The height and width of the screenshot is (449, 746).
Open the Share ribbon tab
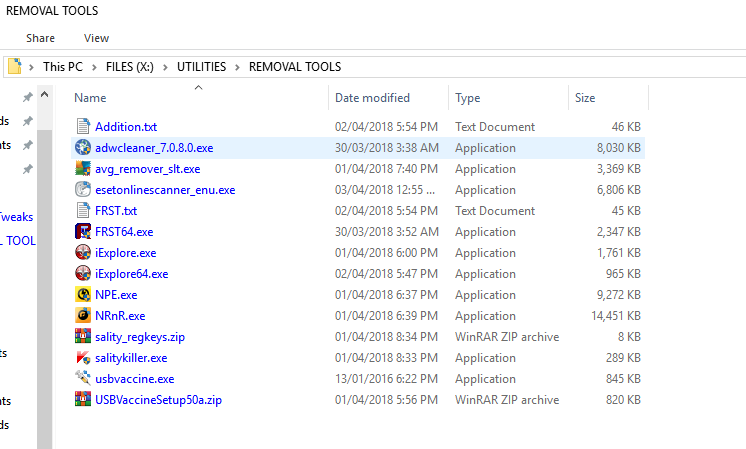[40, 38]
